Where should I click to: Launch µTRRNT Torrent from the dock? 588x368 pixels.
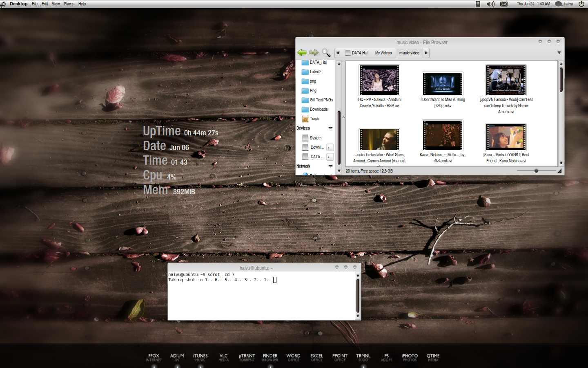point(247,358)
